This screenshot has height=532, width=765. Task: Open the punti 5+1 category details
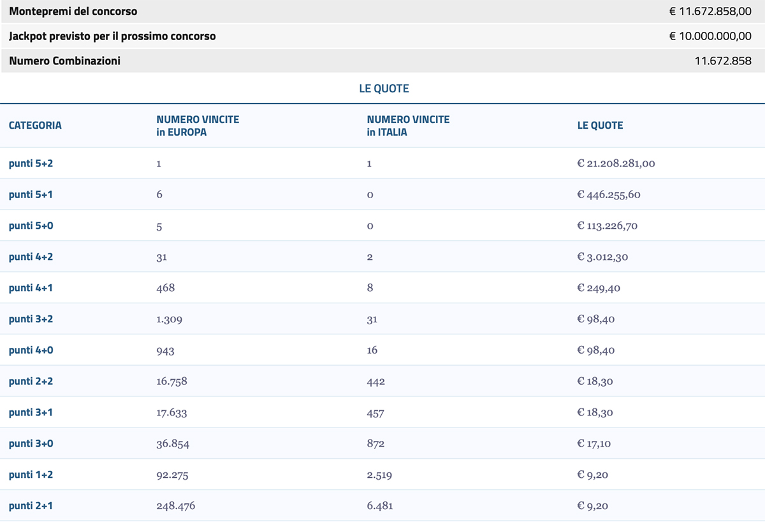(x=31, y=194)
